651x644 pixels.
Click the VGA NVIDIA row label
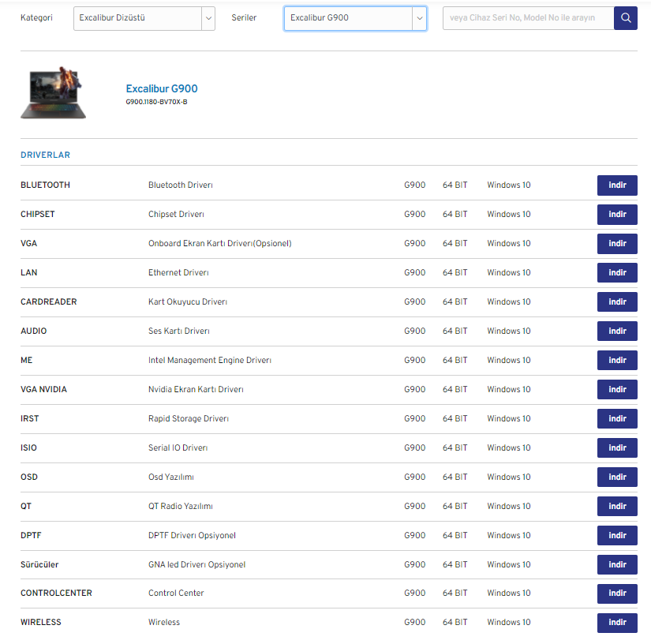pyautogui.click(x=43, y=389)
